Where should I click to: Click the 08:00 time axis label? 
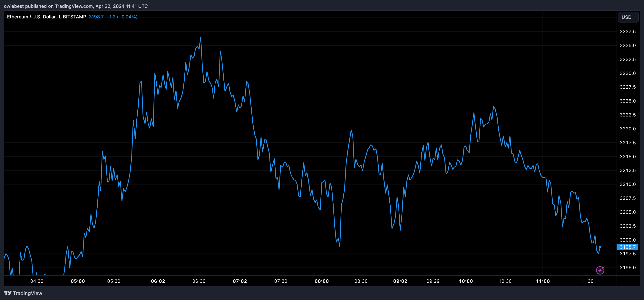coord(322,281)
